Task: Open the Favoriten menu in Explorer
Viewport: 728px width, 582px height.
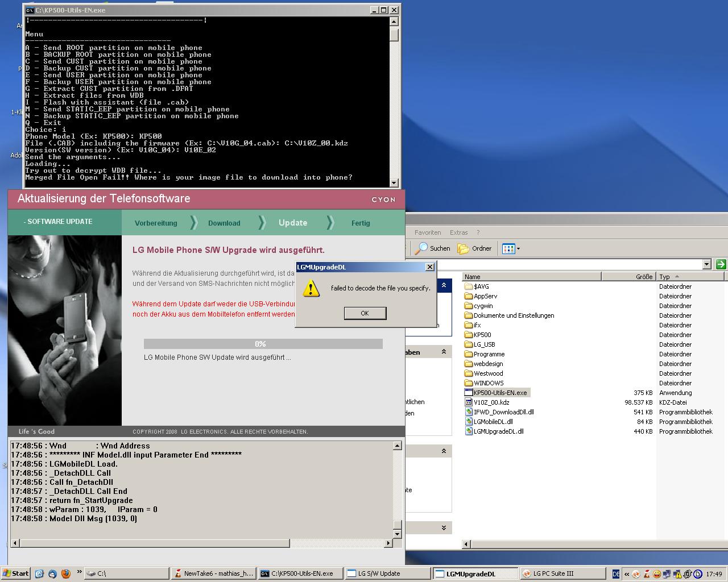Action: point(428,232)
